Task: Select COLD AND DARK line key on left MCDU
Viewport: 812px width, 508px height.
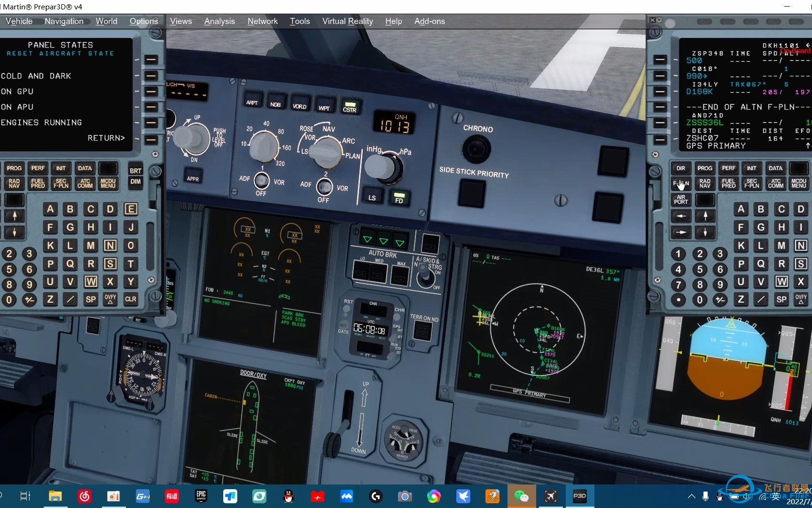Action: click(x=151, y=76)
